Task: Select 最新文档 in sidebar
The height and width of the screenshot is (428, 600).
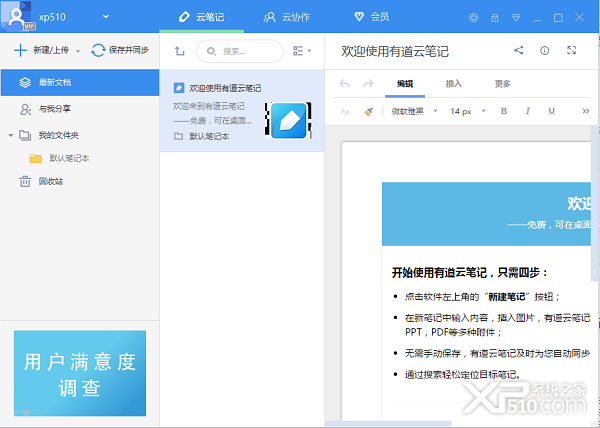Action: coord(80,82)
